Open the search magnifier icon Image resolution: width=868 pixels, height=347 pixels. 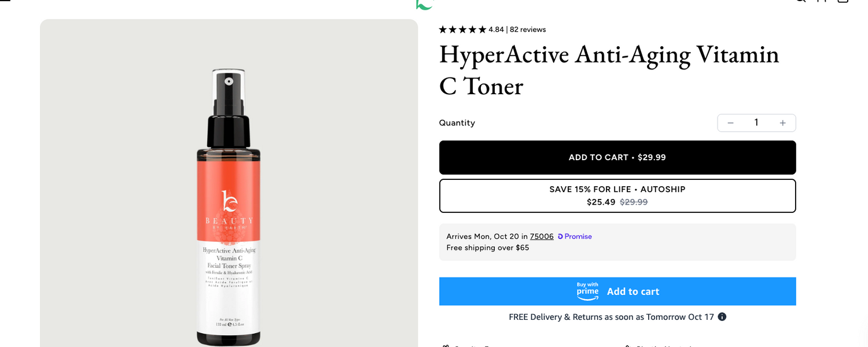[x=800, y=1]
